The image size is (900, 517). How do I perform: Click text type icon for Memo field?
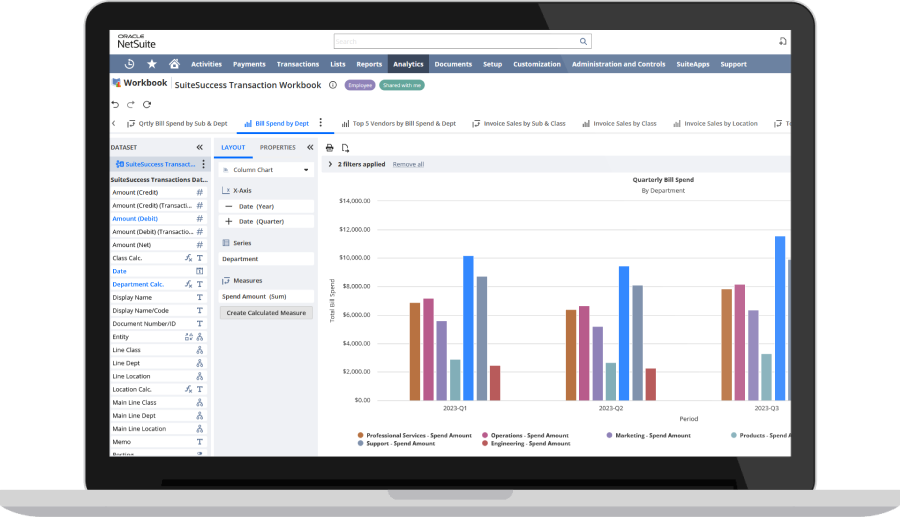(200, 442)
